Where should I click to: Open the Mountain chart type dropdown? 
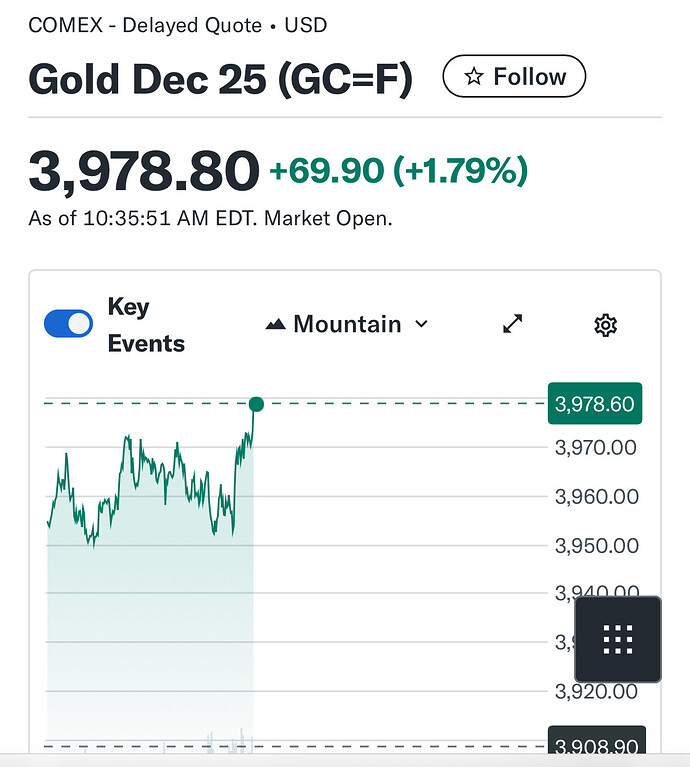point(346,324)
